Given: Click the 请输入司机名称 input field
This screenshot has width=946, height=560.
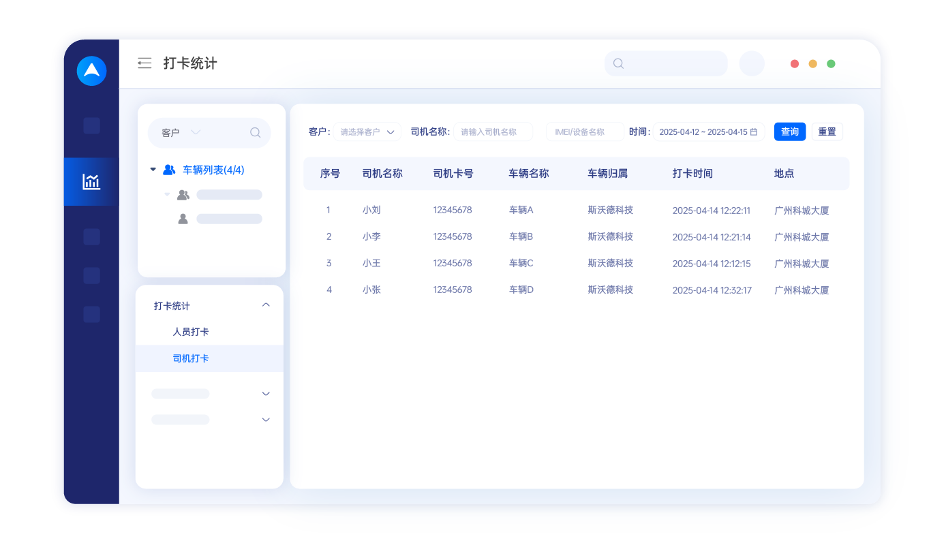Looking at the screenshot, I should pyautogui.click(x=493, y=131).
